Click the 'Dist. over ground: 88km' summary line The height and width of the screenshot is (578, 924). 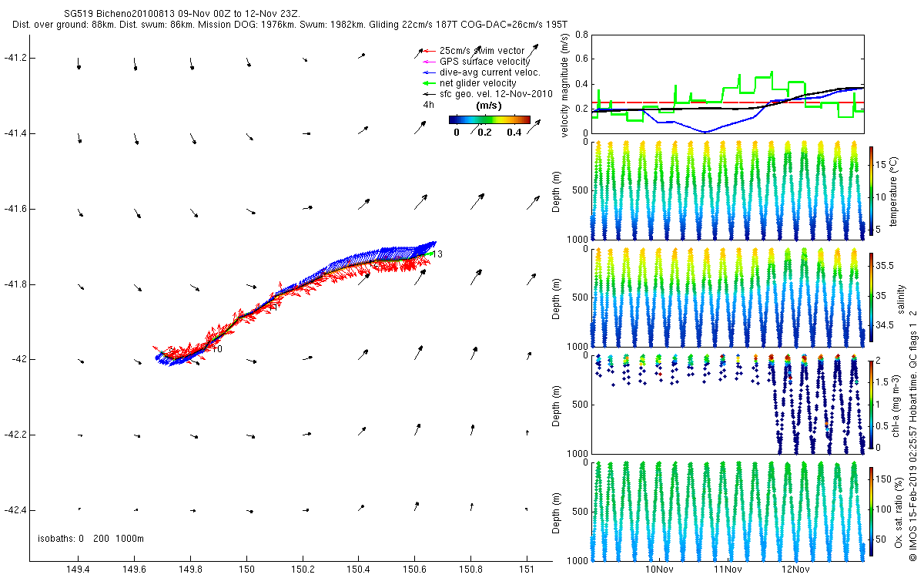(290, 25)
